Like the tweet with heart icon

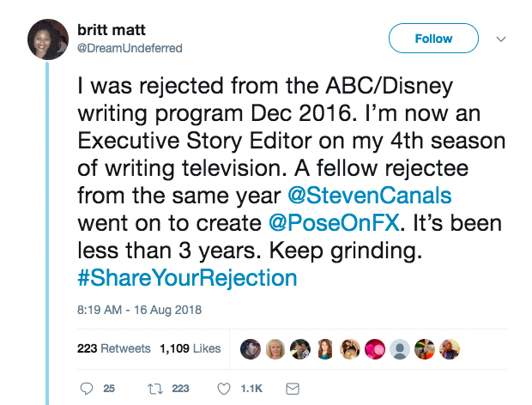coord(224,389)
